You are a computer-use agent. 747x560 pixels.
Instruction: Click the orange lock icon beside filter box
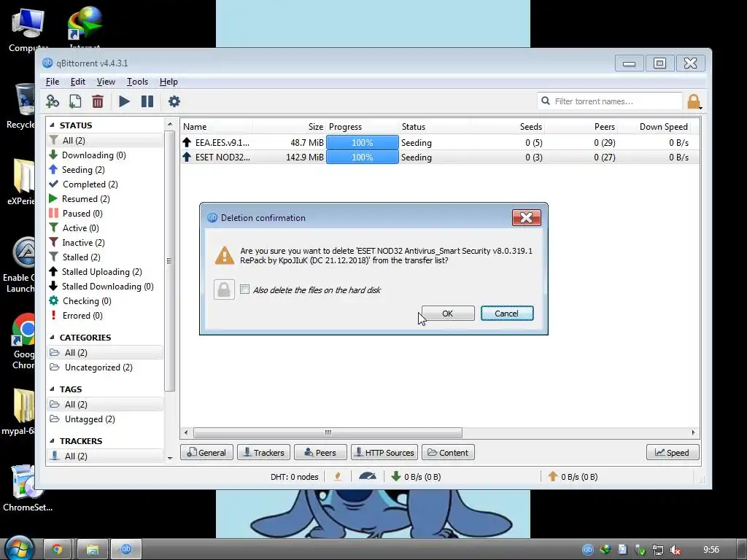pyautogui.click(x=694, y=101)
